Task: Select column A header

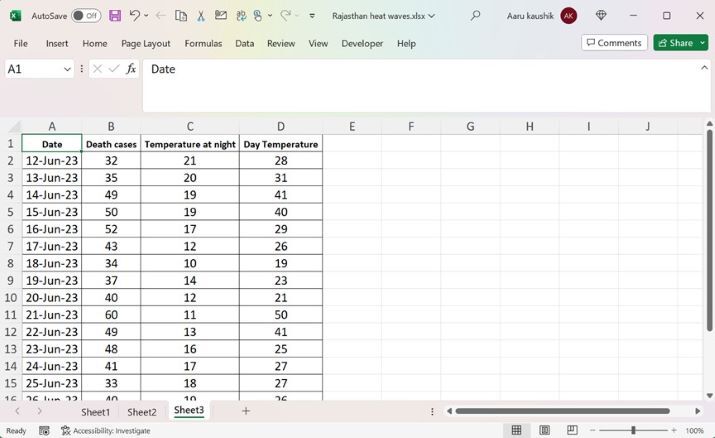Action: 52,126
